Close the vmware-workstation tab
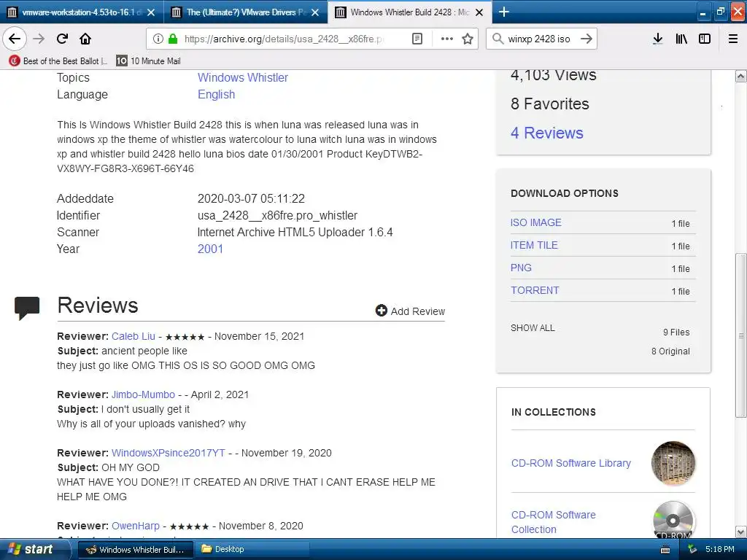Viewport: 747px width, 560px height. pyautogui.click(x=151, y=12)
